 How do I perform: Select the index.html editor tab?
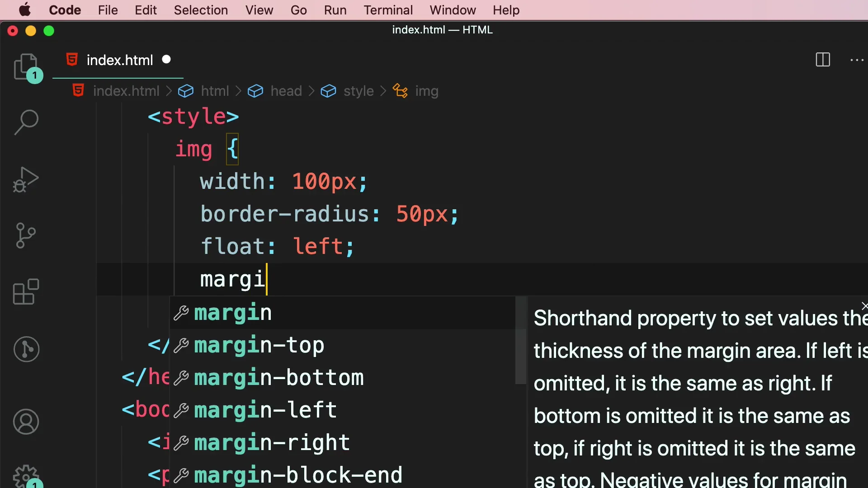(x=118, y=60)
